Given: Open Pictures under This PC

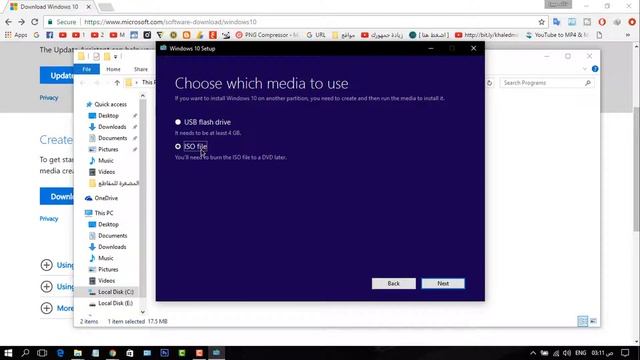Looking at the screenshot, I should [104, 269].
